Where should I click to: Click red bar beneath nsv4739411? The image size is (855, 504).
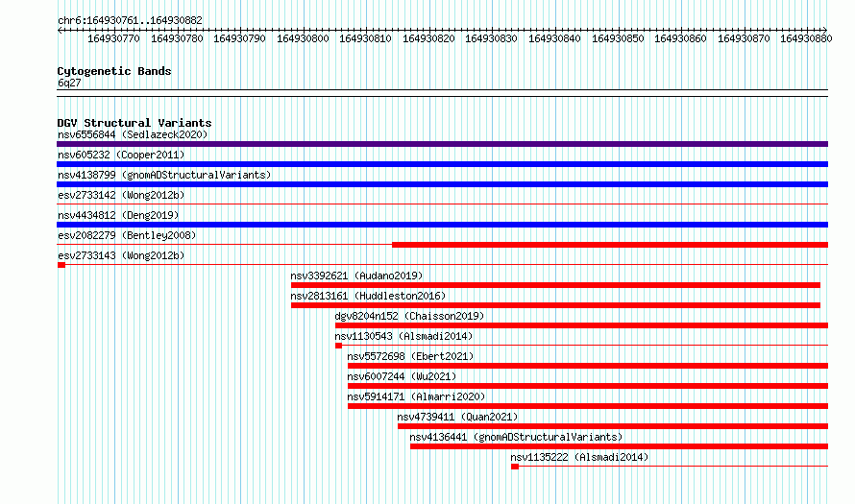click(x=613, y=426)
